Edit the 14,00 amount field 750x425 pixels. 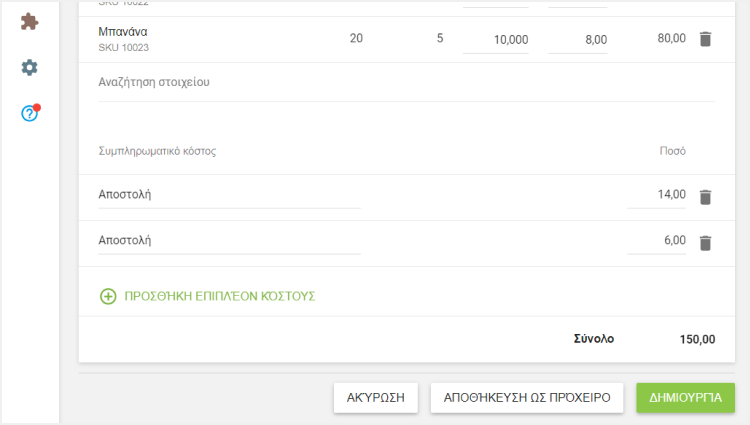657,195
